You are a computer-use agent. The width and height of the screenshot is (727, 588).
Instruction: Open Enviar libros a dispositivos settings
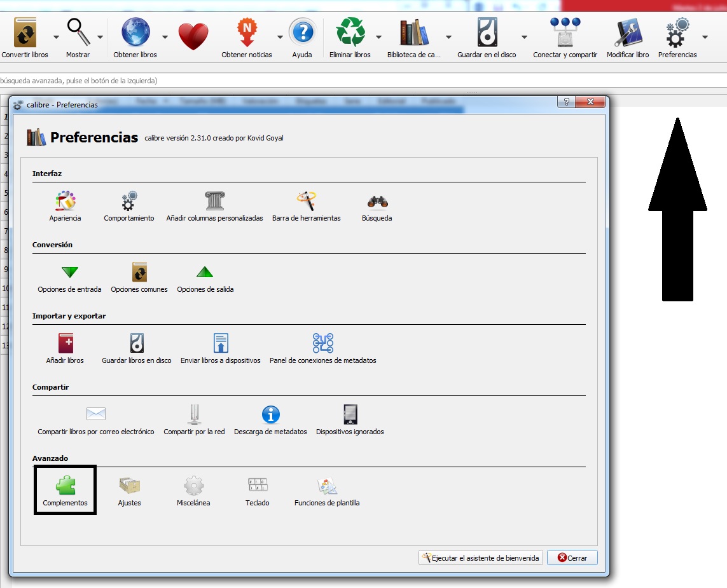[219, 346]
